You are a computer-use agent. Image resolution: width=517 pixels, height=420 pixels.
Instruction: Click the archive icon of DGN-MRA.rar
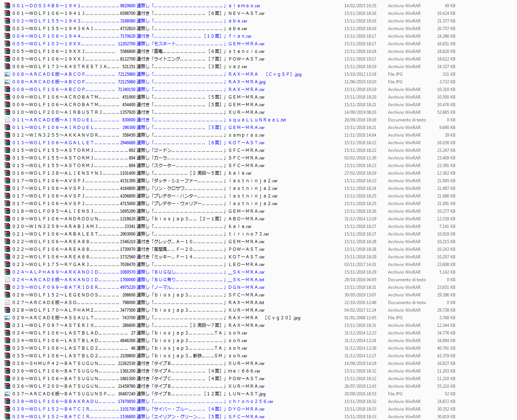[7, 287]
